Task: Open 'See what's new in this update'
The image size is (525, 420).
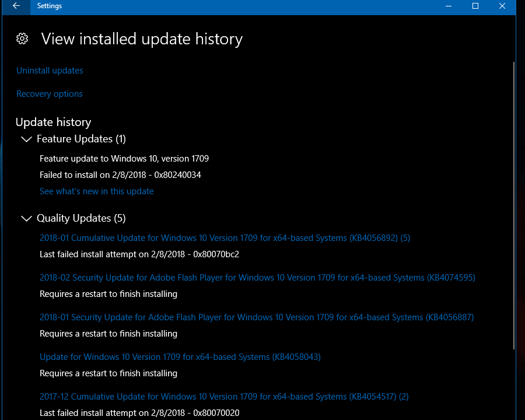Action: point(97,191)
